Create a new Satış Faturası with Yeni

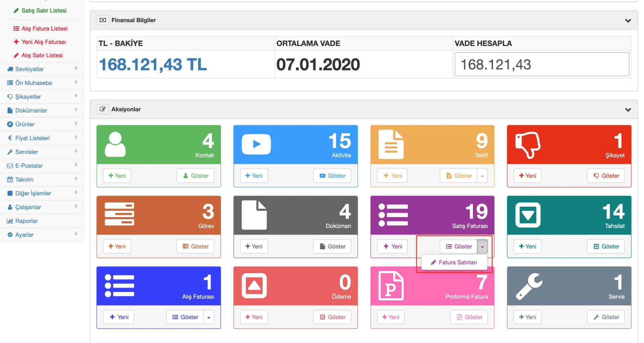392,247
